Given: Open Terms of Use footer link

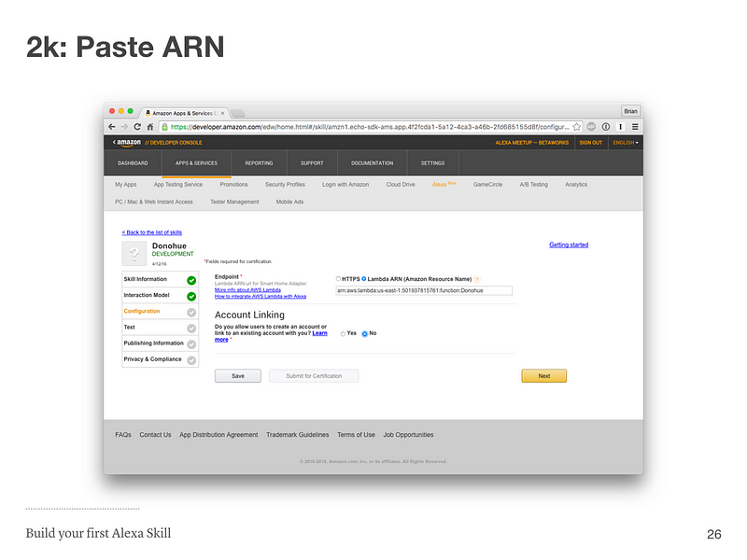Looking at the screenshot, I should pos(356,435).
